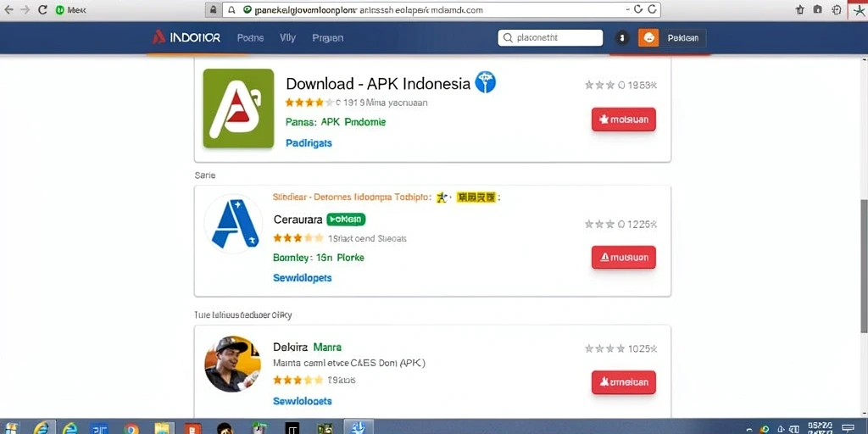Click the magnifier icon in the site search box
The height and width of the screenshot is (434, 868).
pos(508,37)
